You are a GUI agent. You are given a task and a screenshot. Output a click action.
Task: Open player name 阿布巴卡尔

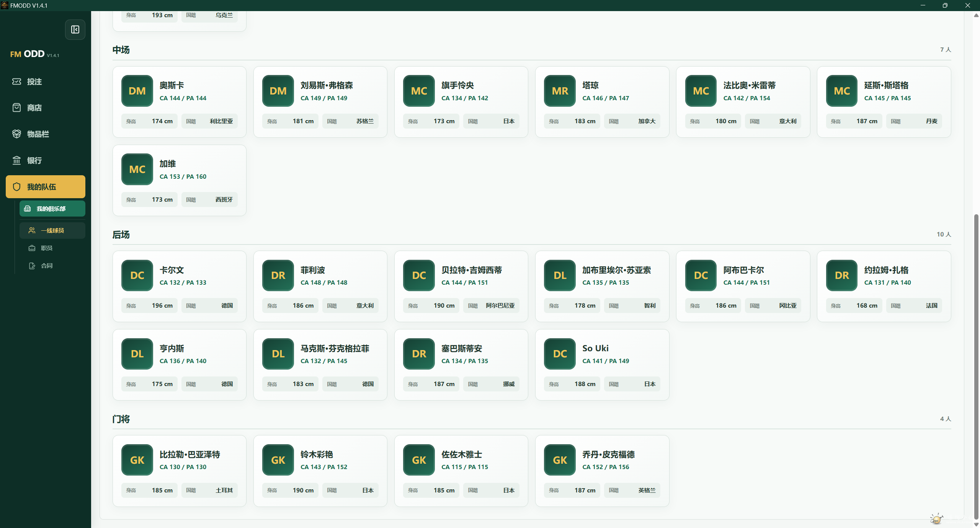click(x=743, y=270)
